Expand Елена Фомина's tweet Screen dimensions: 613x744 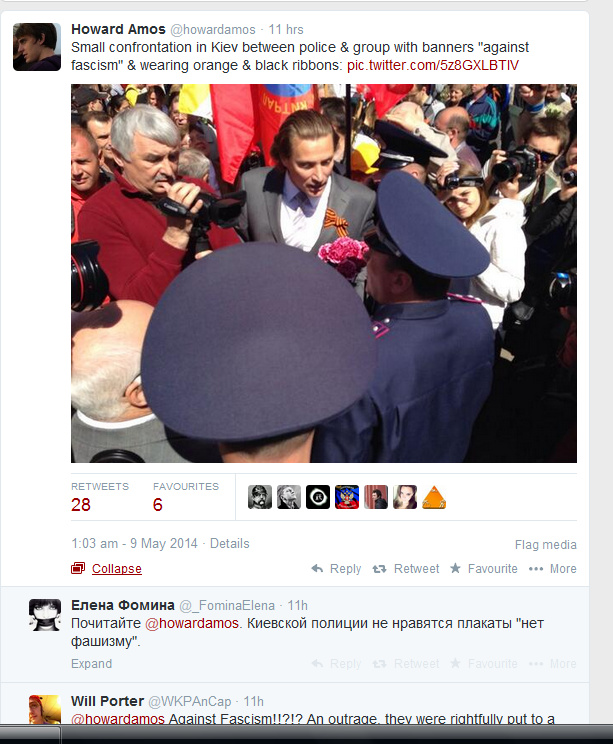tap(92, 663)
